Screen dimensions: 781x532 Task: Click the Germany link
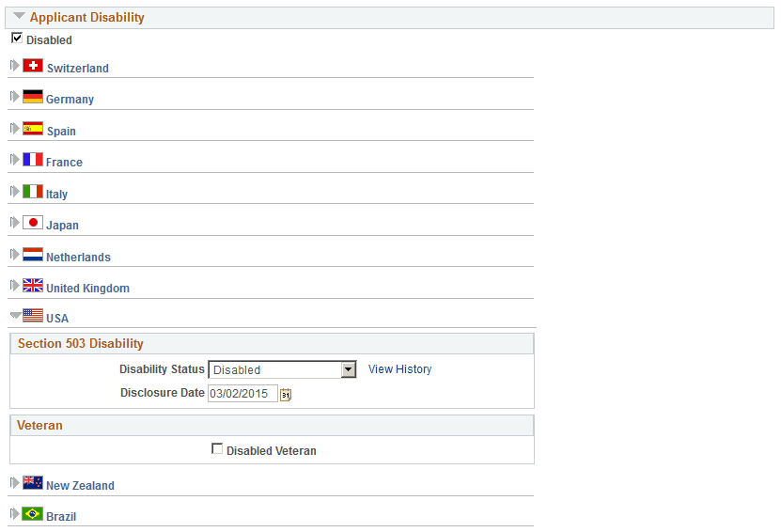[70, 99]
